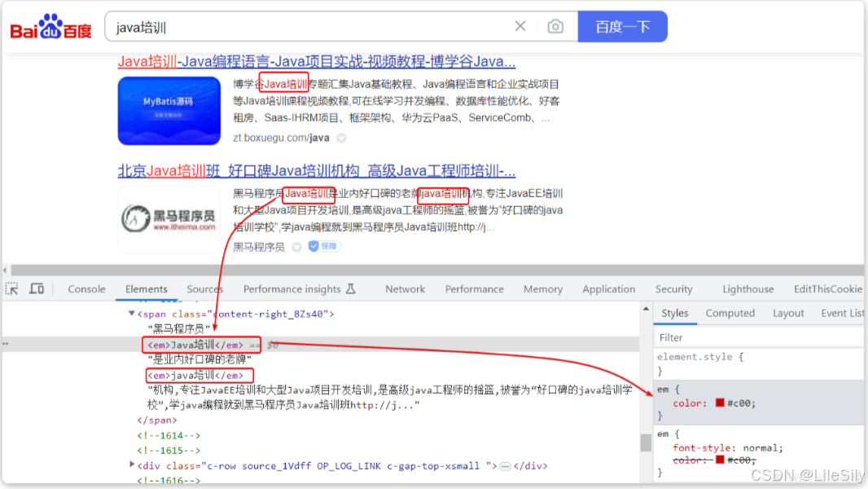868x489 pixels.
Task: Open the zt.boxuegu.com/java source link
Action: pos(281,138)
